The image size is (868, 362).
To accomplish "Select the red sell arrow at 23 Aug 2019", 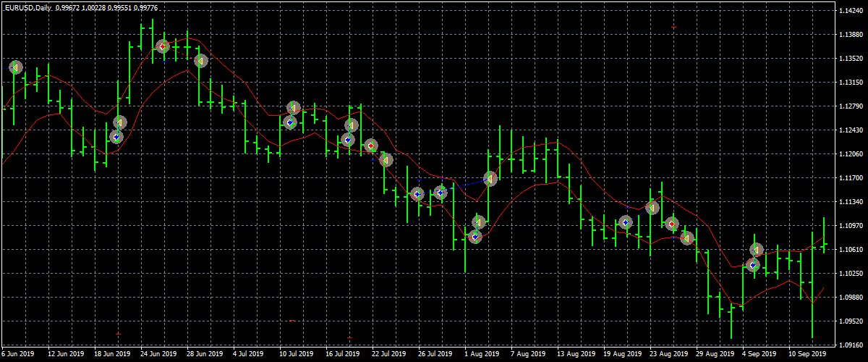I will [x=672, y=224].
